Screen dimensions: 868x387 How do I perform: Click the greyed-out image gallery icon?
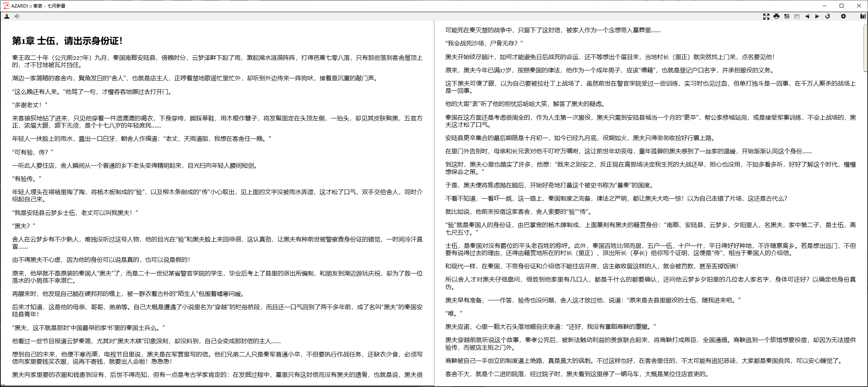pyautogui.click(x=797, y=16)
